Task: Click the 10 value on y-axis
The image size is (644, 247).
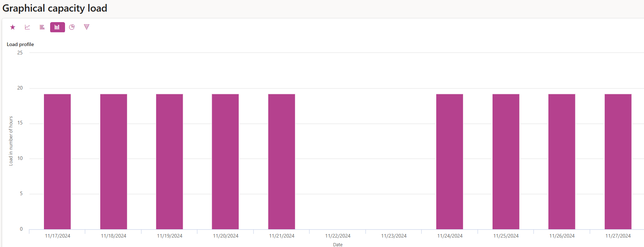Action: (20, 158)
